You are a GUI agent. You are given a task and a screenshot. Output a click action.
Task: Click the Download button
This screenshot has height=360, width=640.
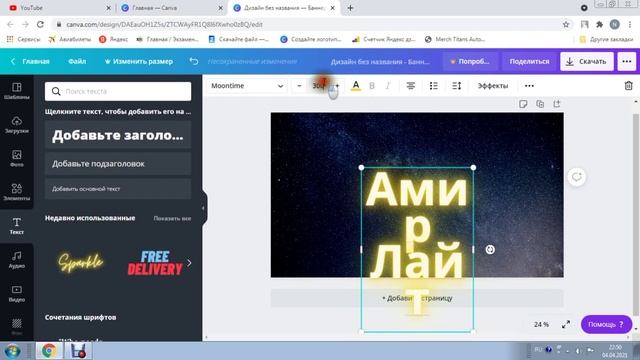pos(587,61)
